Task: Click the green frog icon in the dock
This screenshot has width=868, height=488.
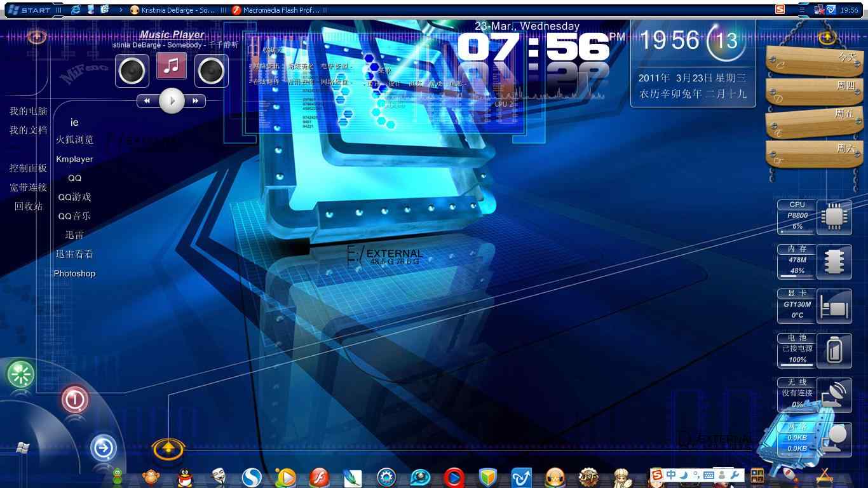Action: 118,477
